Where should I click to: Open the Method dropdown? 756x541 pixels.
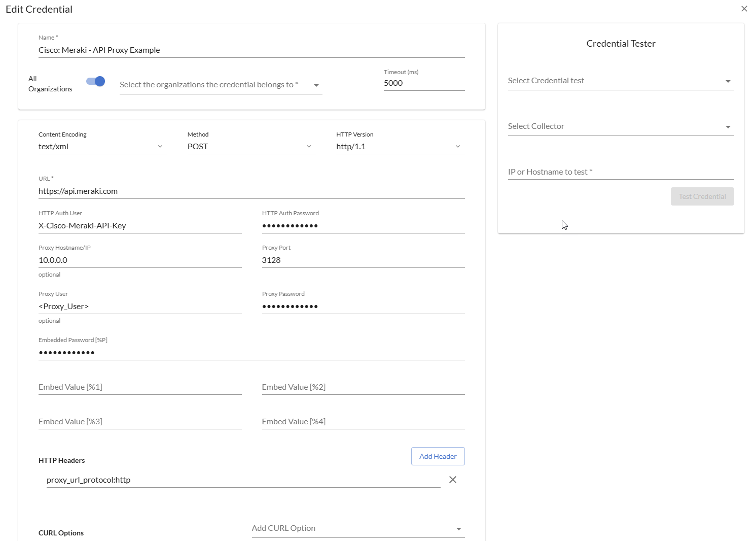[x=251, y=147]
